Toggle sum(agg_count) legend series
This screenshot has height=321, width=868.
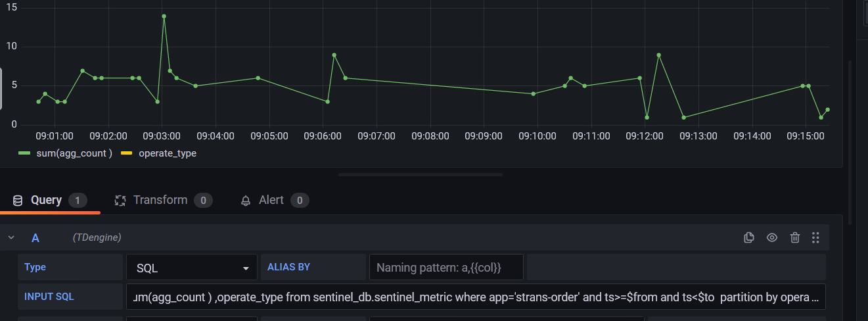click(75, 153)
